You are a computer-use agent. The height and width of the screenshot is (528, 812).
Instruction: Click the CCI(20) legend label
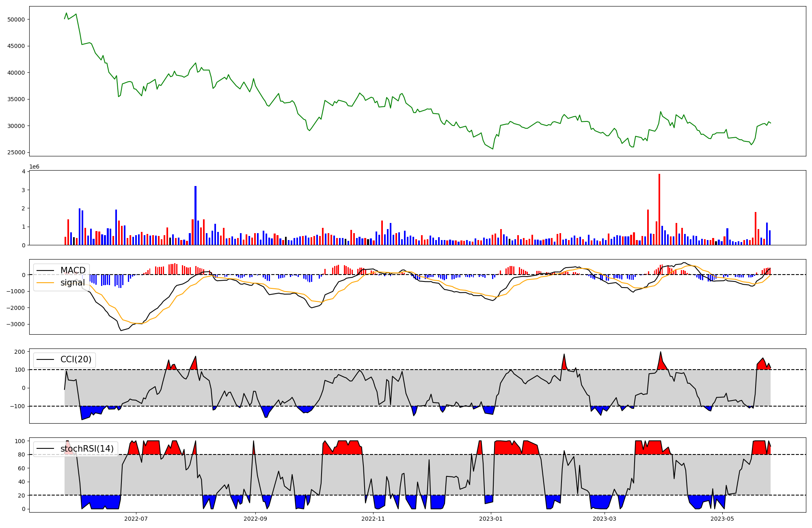76,359
